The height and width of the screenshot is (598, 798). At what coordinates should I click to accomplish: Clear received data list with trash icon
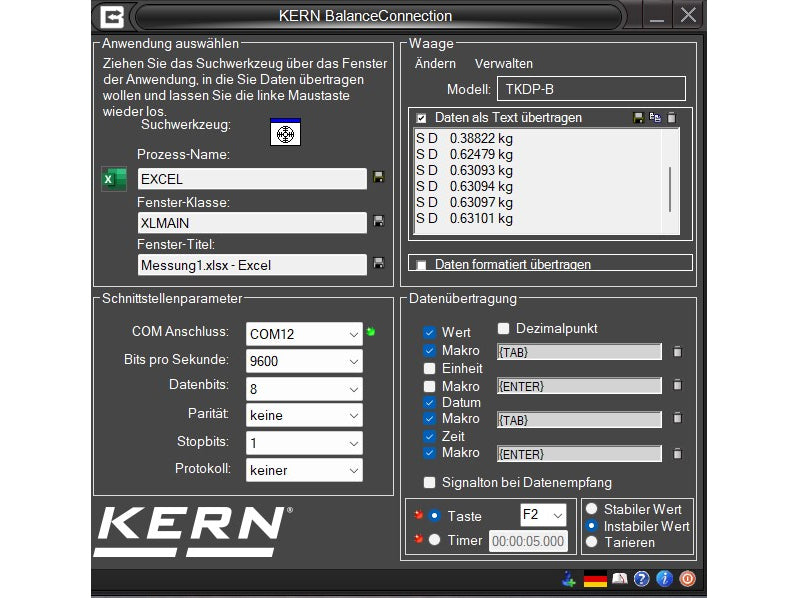(672, 118)
